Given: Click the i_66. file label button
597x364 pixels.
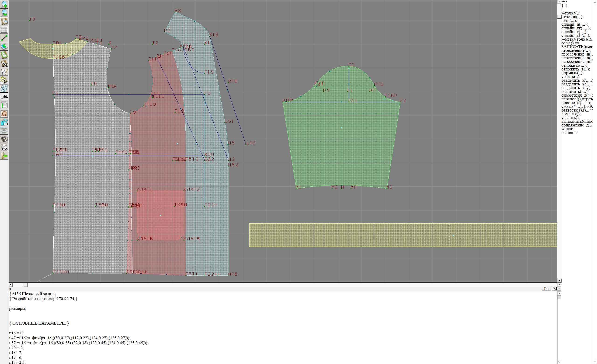Looking at the screenshot, I should coord(4,97).
